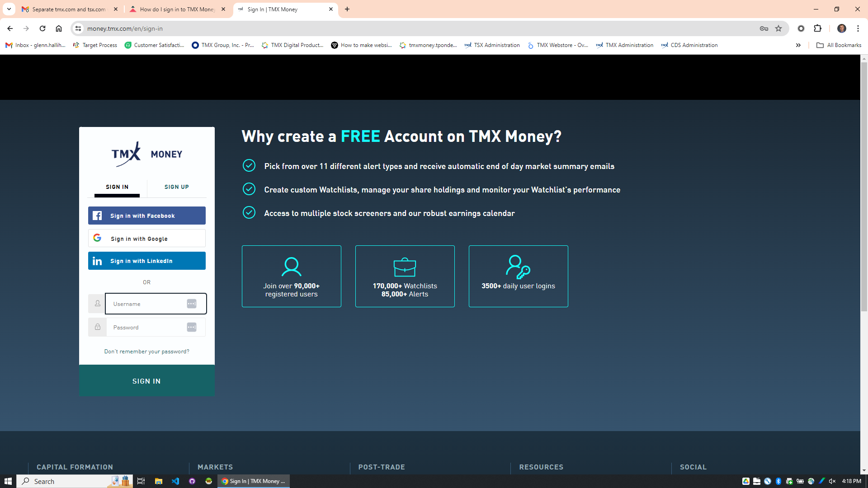
Task: Click the Google logo sign-in button
Action: pyautogui.click(x=97, y=238)
